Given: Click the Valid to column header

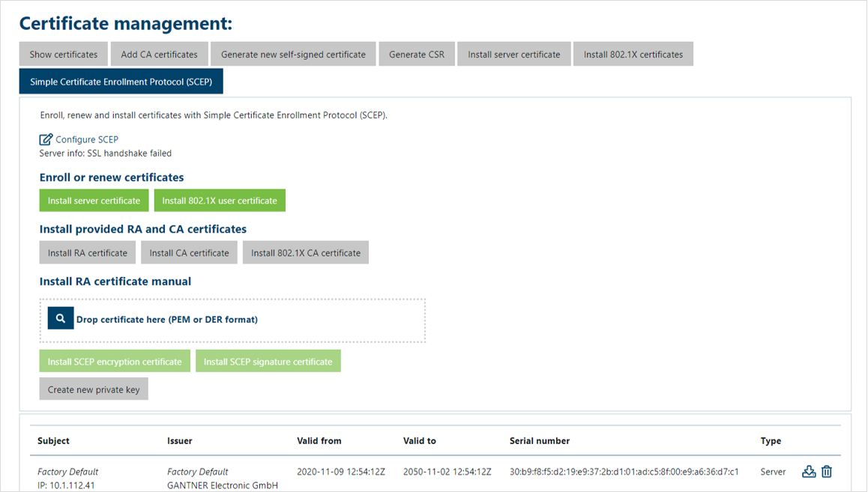Looking at the screenshot, I should [x=420, y=440].
